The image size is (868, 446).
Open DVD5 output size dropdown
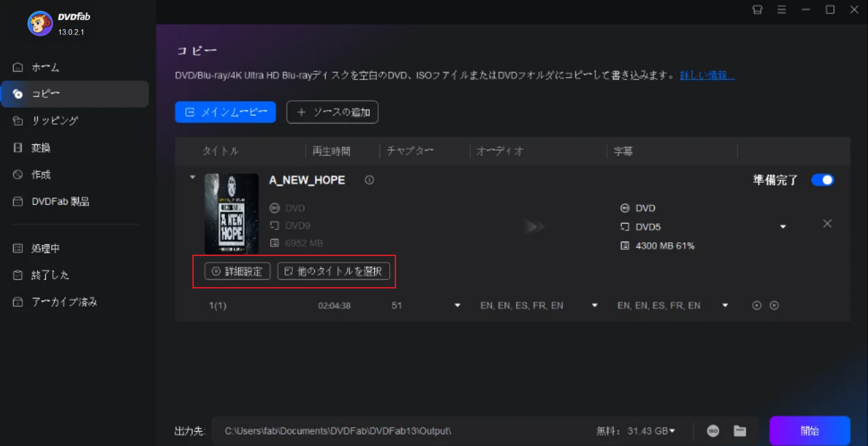coord(783,227)
